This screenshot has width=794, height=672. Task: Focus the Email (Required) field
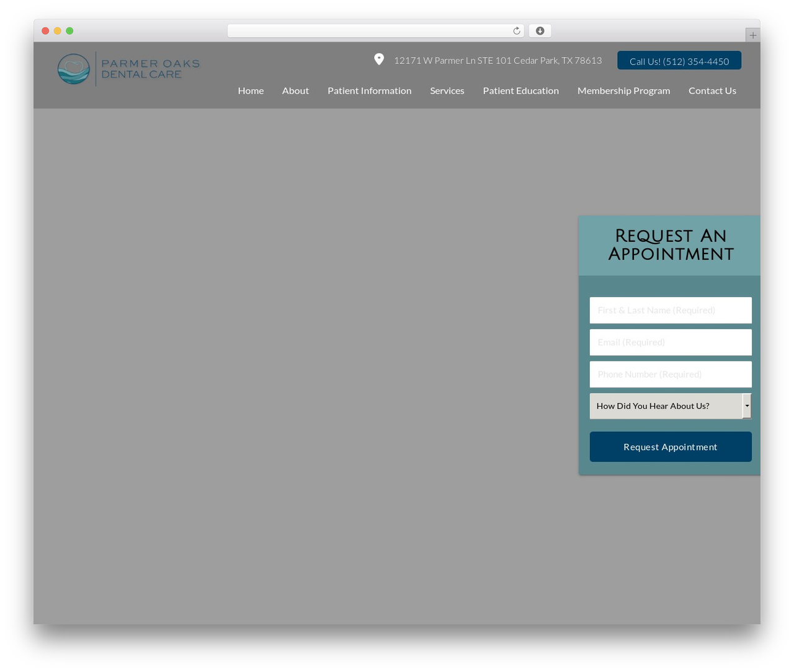pyautogui.click(x=671, y=342)
